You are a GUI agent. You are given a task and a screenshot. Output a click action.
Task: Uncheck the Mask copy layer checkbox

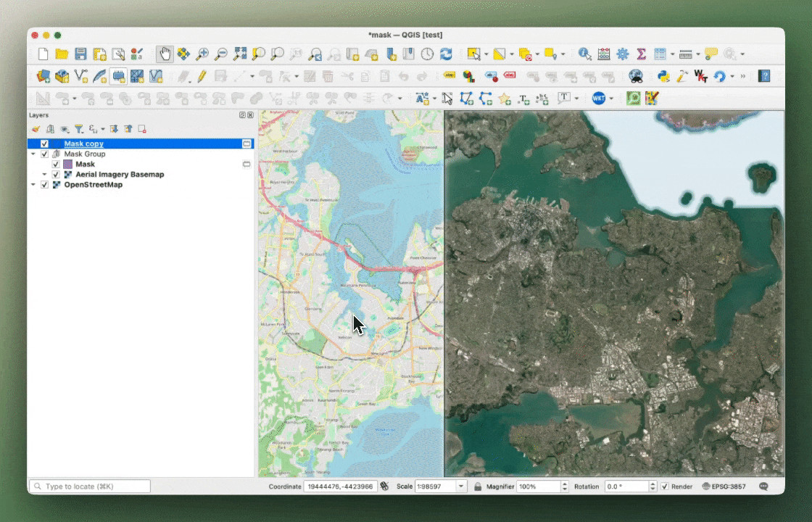coord(44,144)
